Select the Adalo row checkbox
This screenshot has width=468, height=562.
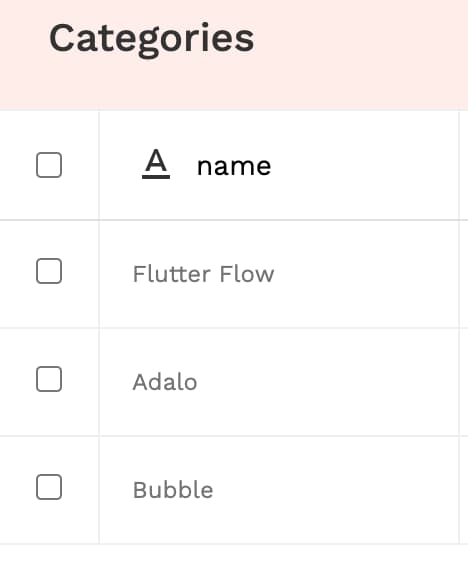[49, 379]
